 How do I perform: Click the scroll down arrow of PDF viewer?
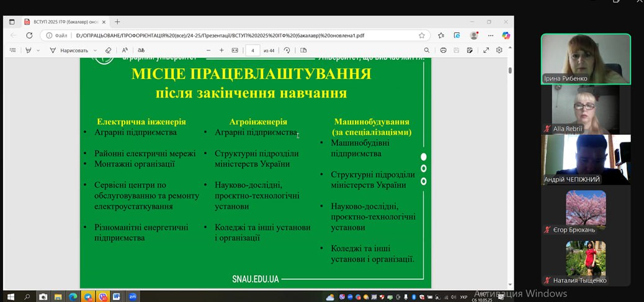click(x=510, y=285)
